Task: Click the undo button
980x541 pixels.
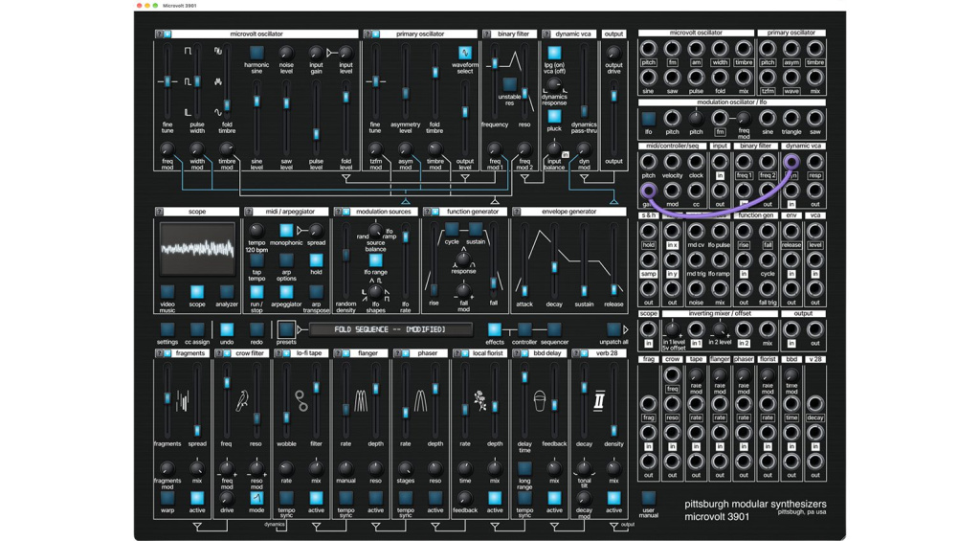Action: 227,329
